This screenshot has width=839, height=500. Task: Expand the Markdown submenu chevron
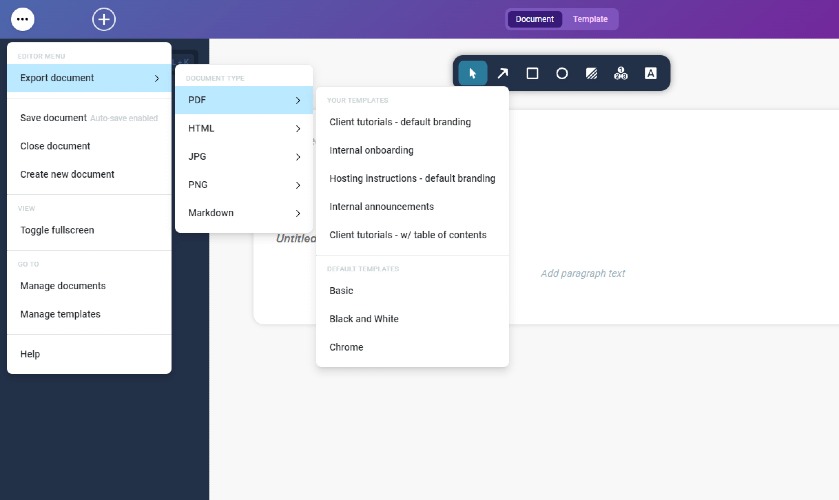[x=298, y=213]
